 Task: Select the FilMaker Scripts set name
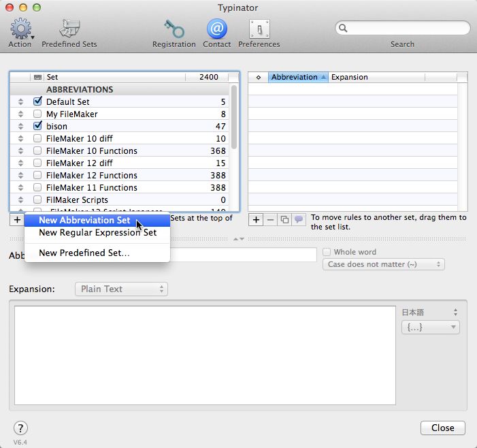(77, 200)
